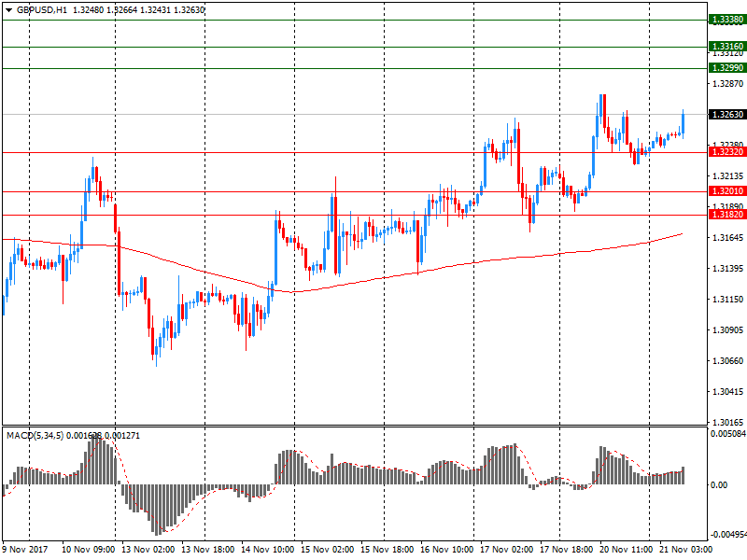Click the current price label 1.32630
This screenshot has height=560, width=747.
pos(727,114)
